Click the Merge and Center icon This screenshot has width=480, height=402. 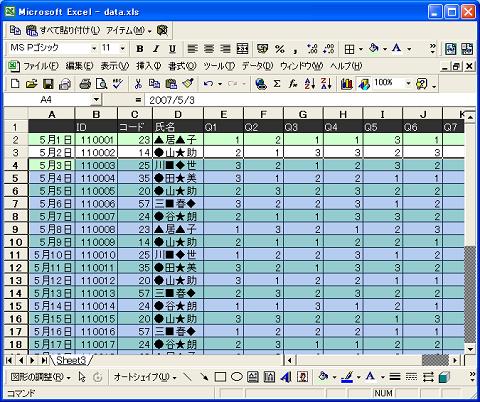point(242,49)
